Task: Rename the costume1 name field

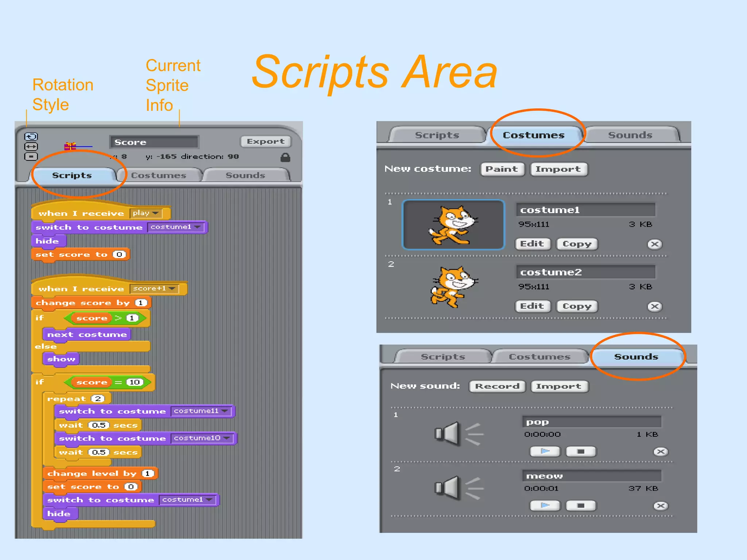Action: tap(585, 210)
